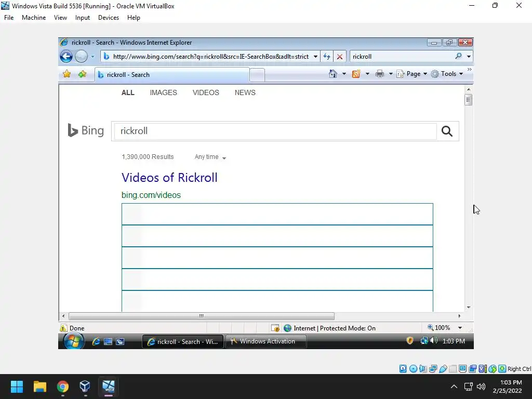
Task: Open the Print options dropdown arrow
Action: point(391,74)
